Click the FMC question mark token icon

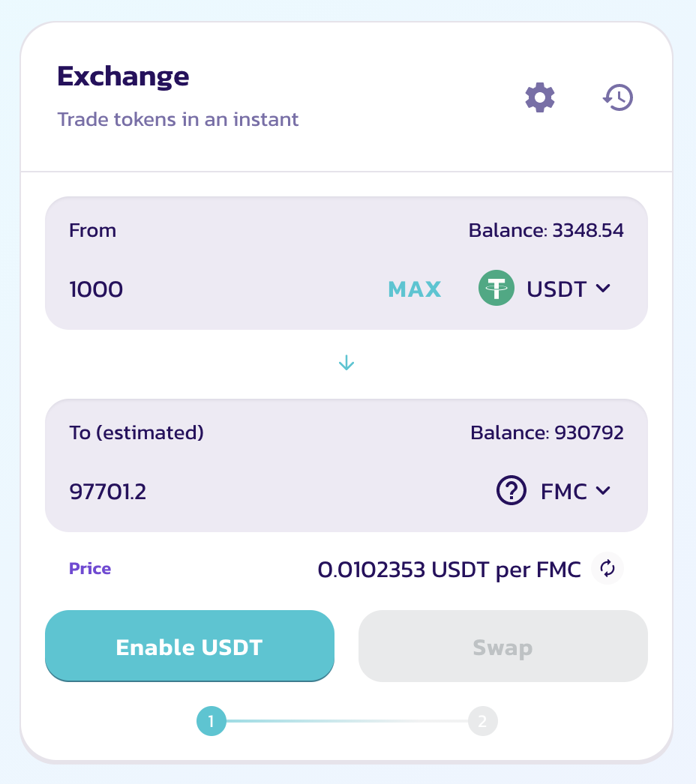click(x=511, y=490)
